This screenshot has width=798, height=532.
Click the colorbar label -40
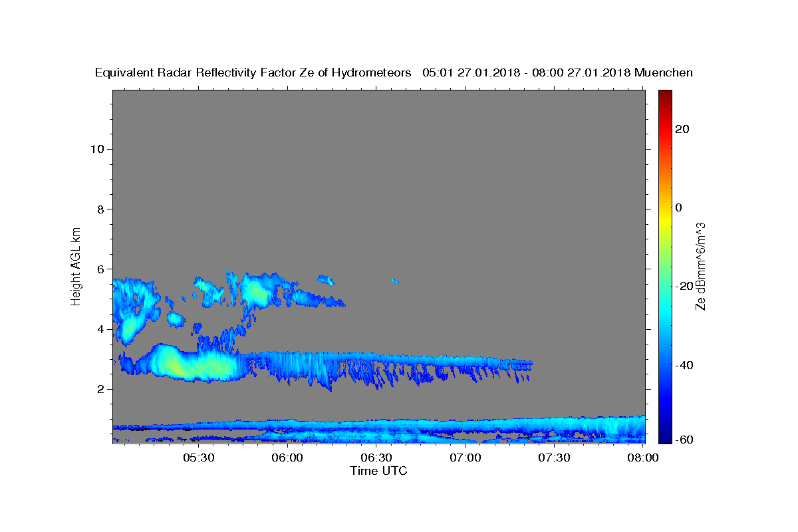pyautogui.click(x=684, y=365)
